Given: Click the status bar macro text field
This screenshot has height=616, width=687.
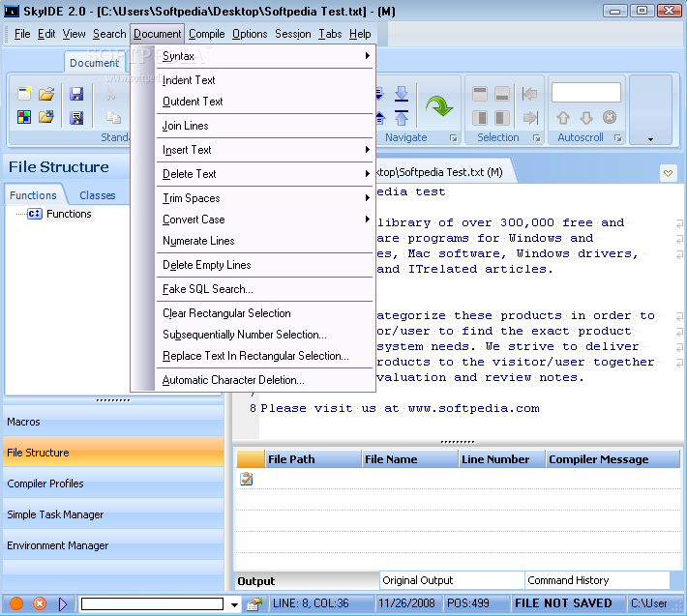Looking at the screenshot, I should coord(152,604).
